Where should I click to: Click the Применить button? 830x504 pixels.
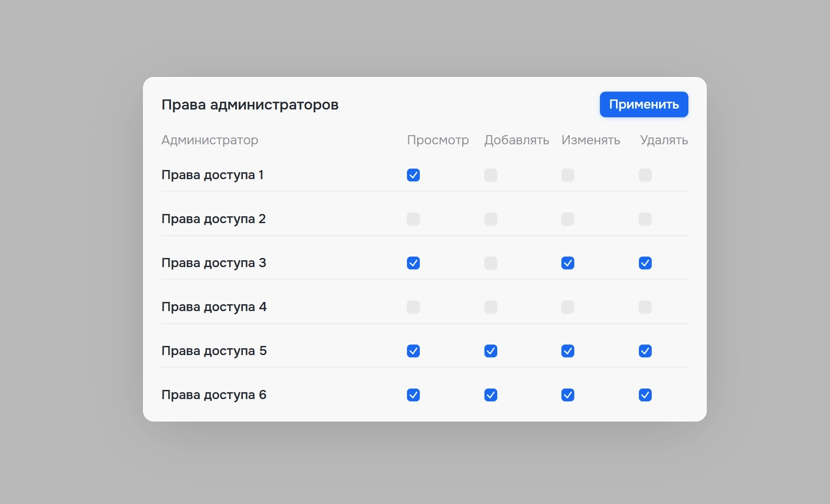click(644, 104)
